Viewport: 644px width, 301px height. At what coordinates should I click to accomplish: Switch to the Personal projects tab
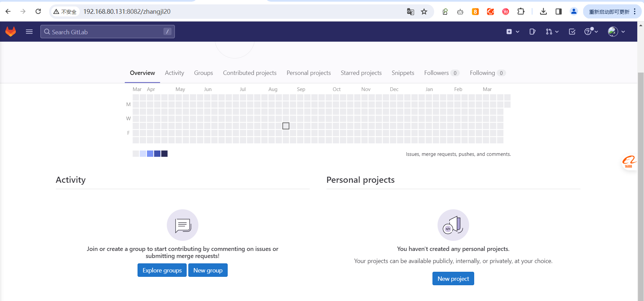click(x=308, y=73)
